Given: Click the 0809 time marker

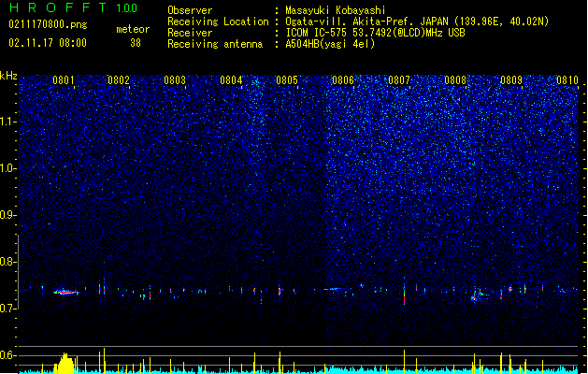Looking at the screenshot, I should [x=511, y=80].
